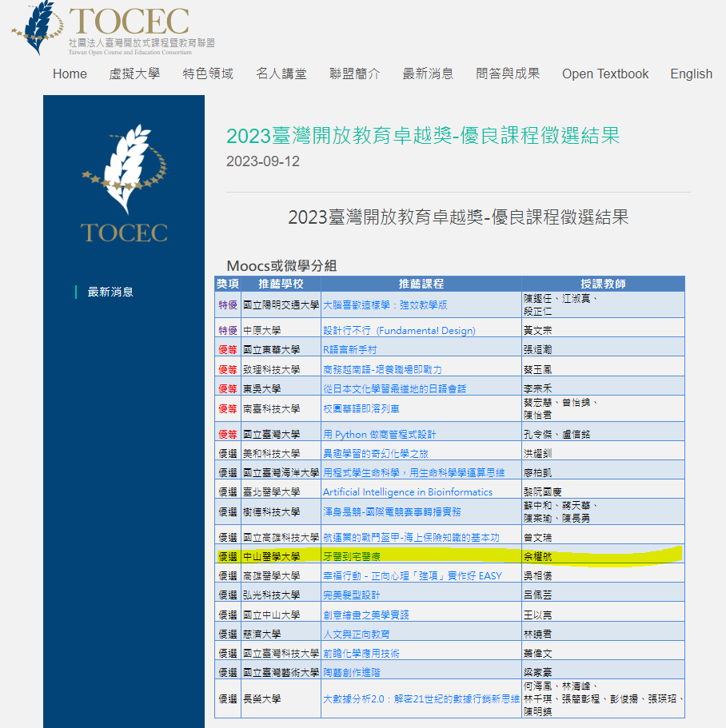Click 最新消息 in the top navigation
Viewport: 726px width, 728px height.
click(428, 74)
